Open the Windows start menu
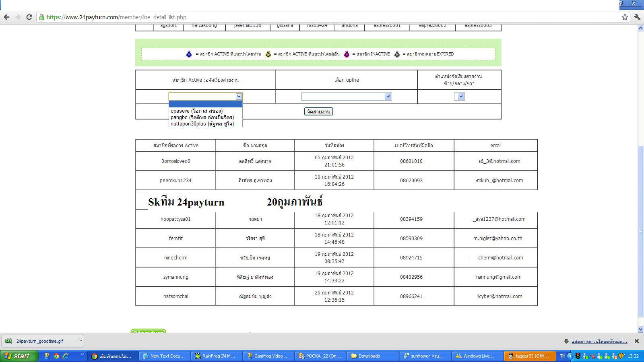Image resolution: width=644 pixels, height=362 pixels. point(19,356)
